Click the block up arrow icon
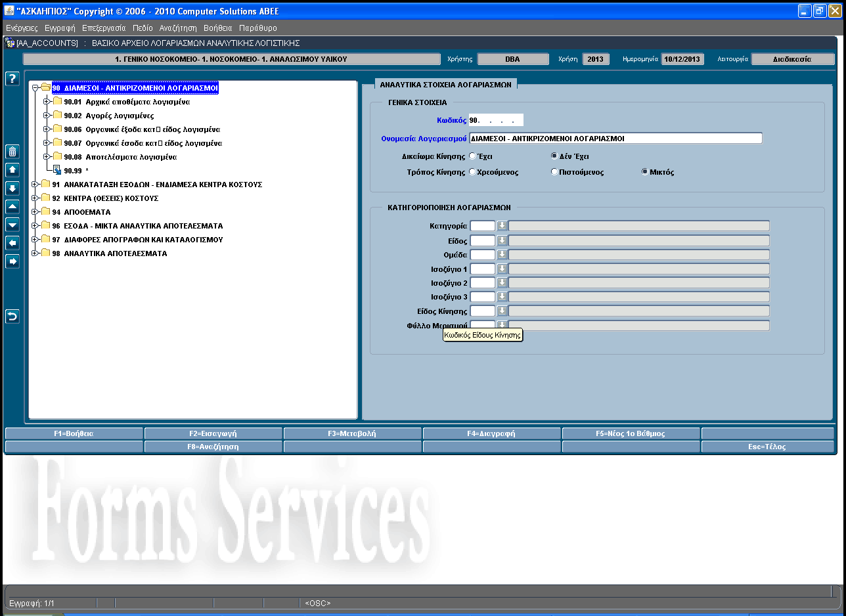 pyautogui.click(x=12, y=170)
